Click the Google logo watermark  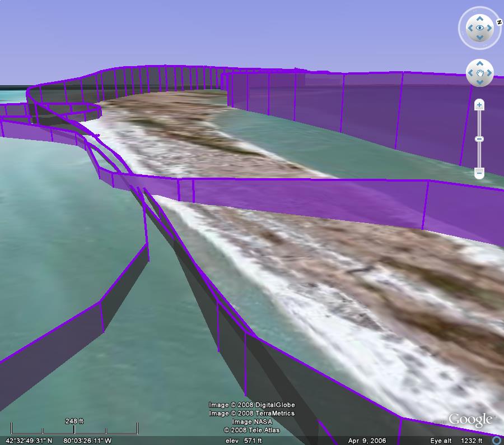tap(471, 419)
